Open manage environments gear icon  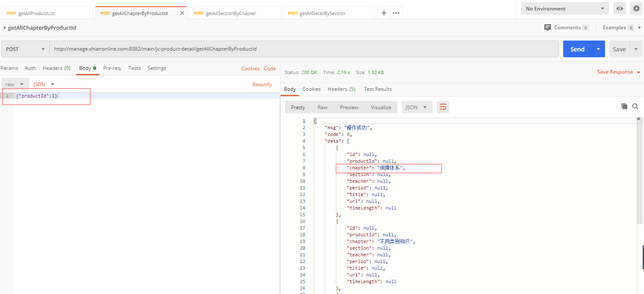[636, 8]
